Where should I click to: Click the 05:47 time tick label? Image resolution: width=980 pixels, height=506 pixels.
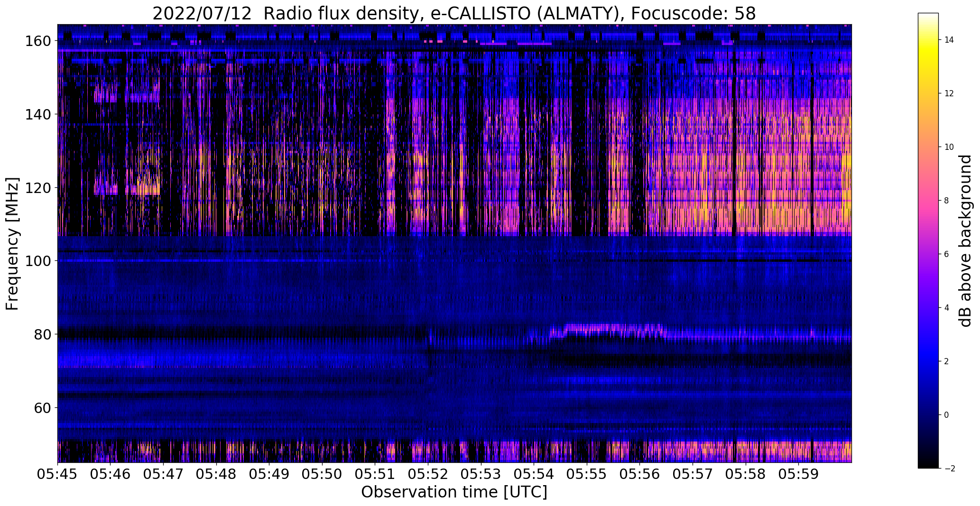(163, 474)
